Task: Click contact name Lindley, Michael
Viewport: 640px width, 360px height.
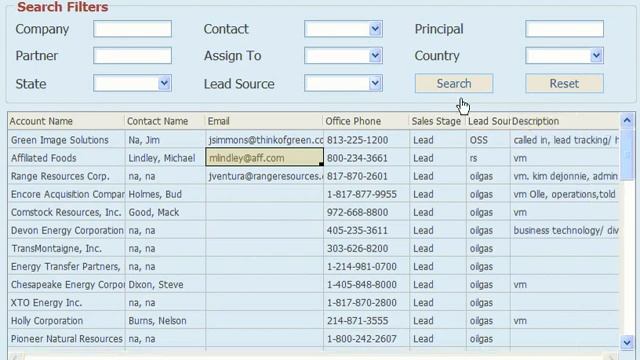Action: tap(162, 158)
